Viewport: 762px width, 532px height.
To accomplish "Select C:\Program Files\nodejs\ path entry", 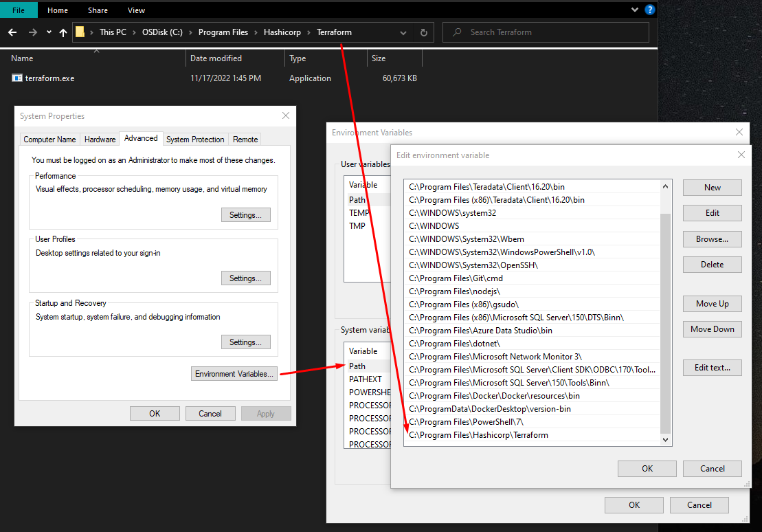I will tap(532, 291).
